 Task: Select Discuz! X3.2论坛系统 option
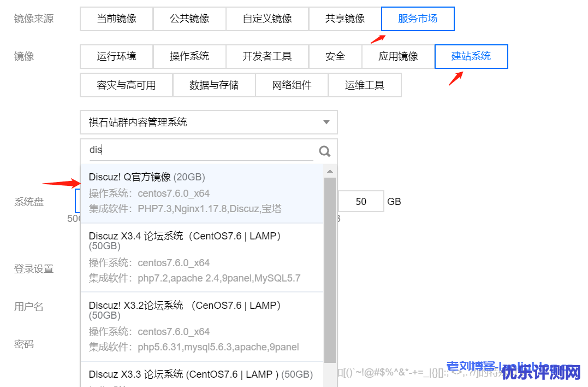point(202,326)
